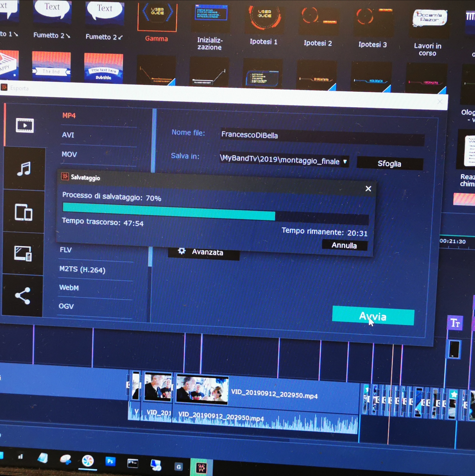Select OGV format
Image resolution: width=475 pixels, height=476 pixels.
tap(66, 306)
